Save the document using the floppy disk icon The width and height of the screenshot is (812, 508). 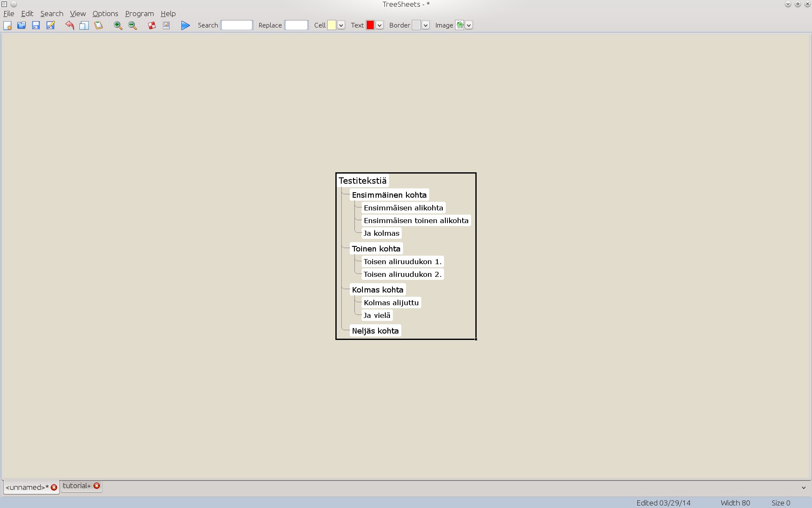click(x=36, y=25)
